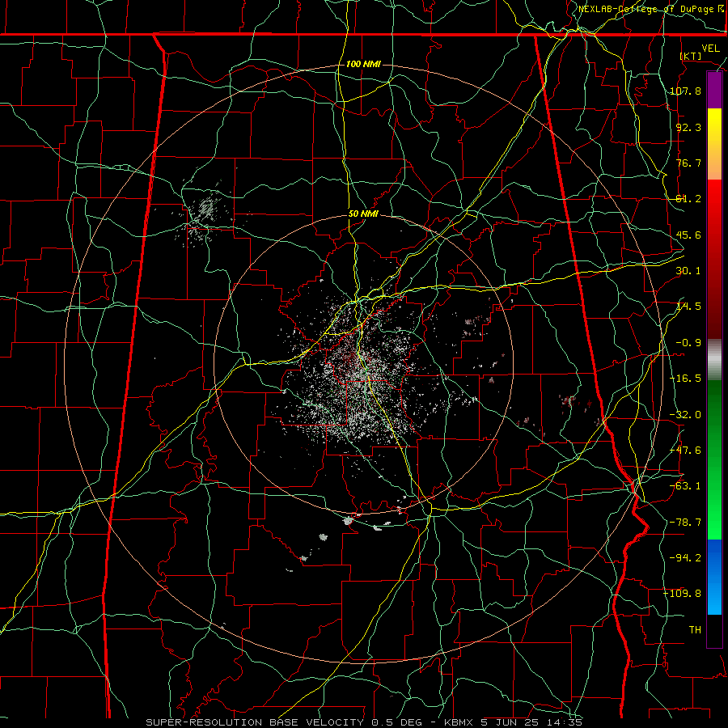Pick the gray near-zero band of the scale
The height and width of the screenshot is (728, 728).
714,358
